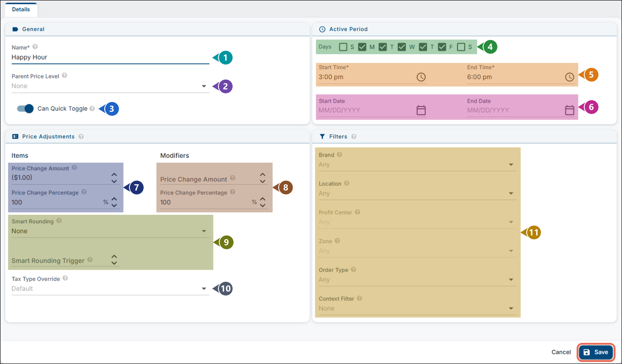Image resolution: width=622 pixels, height=364 pixels.
Task: Open the Location filter dropdown
Action: coord(418,193)
